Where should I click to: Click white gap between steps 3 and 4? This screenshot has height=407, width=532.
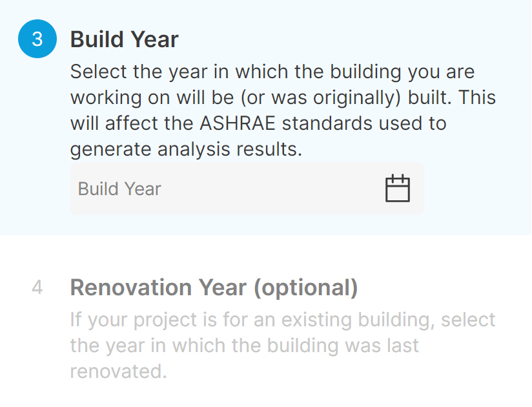pyautogui.click(x=265, y=255)
